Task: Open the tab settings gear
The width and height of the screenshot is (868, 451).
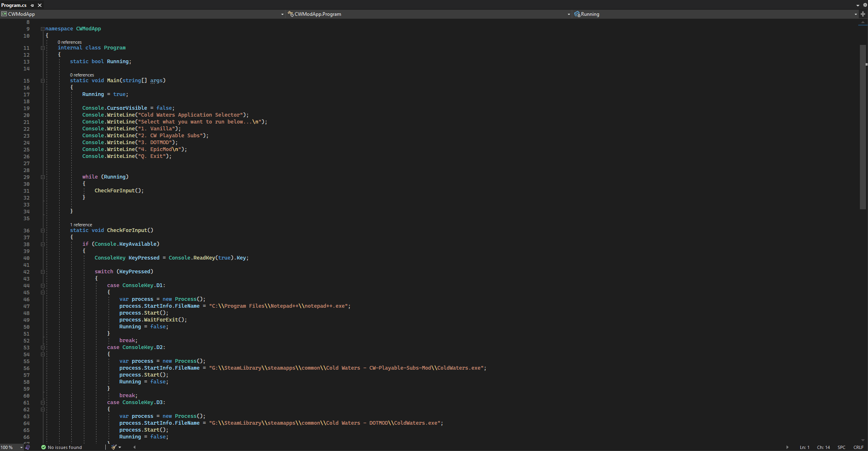Action: pyautogui.click(x=865, y=5)
